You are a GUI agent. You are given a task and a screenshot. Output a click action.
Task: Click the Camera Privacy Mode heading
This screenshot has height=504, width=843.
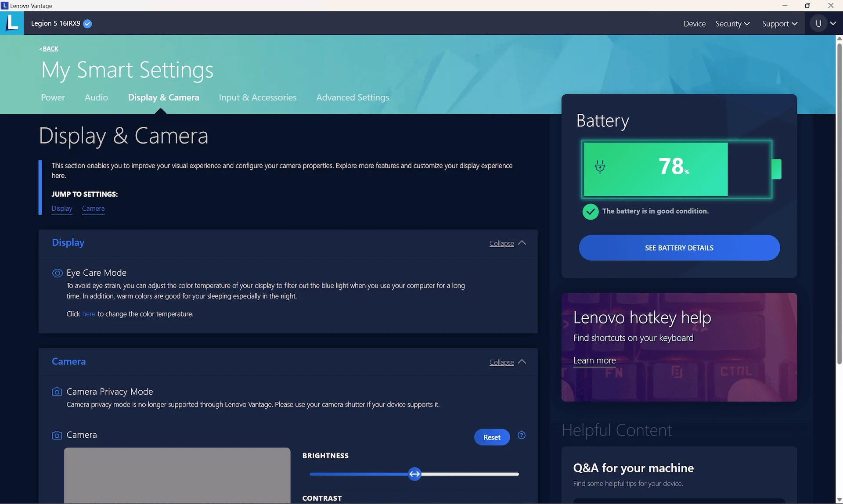110,392
